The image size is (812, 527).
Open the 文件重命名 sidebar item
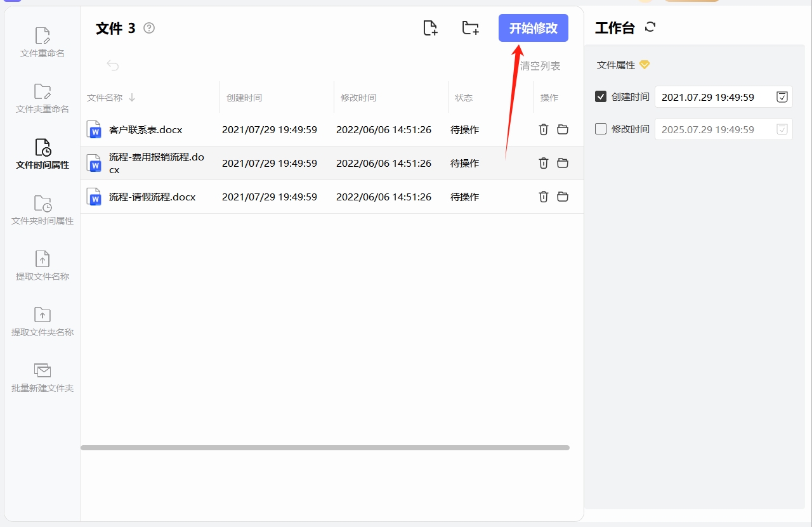tap(43, 43)
